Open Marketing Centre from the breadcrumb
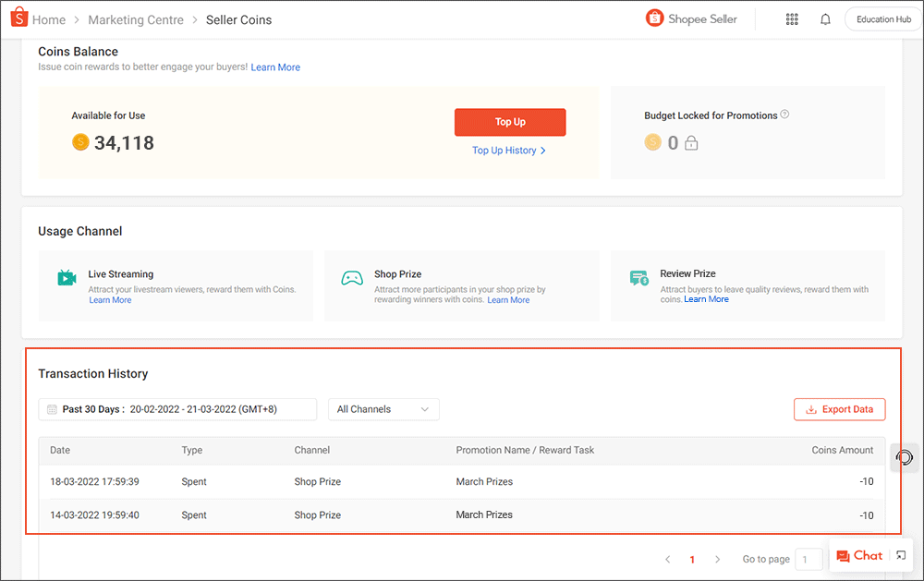The height and width of the screenshot is (581, 924). (x=136, y=18)
